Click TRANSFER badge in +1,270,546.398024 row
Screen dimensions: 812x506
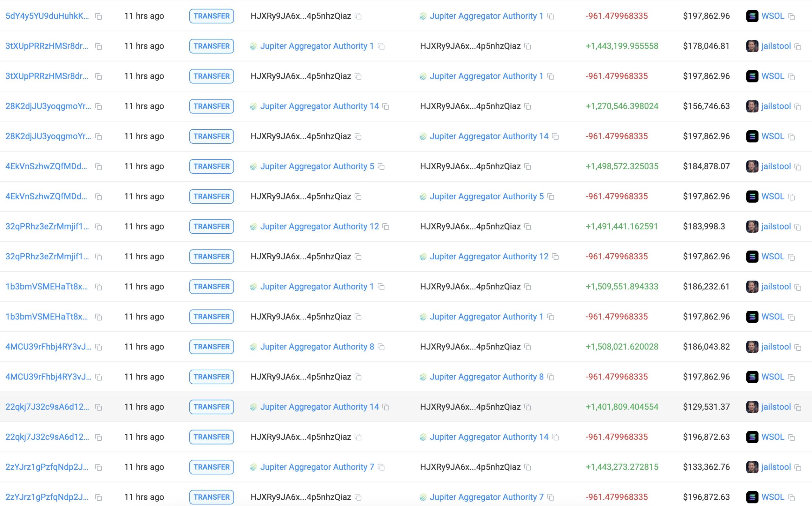coord(212,106)
